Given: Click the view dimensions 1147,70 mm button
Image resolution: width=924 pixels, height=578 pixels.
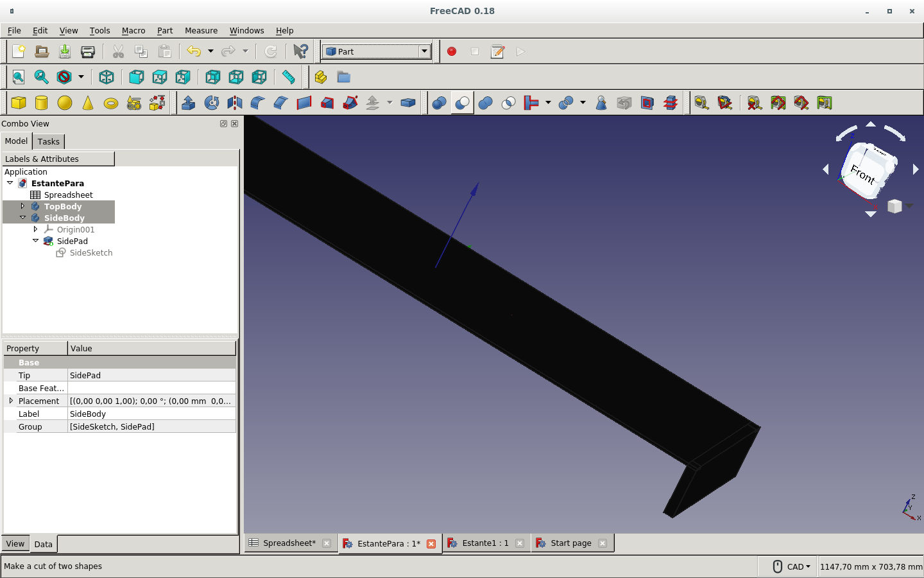Looking at the screenshot, I should pos(871,566).
